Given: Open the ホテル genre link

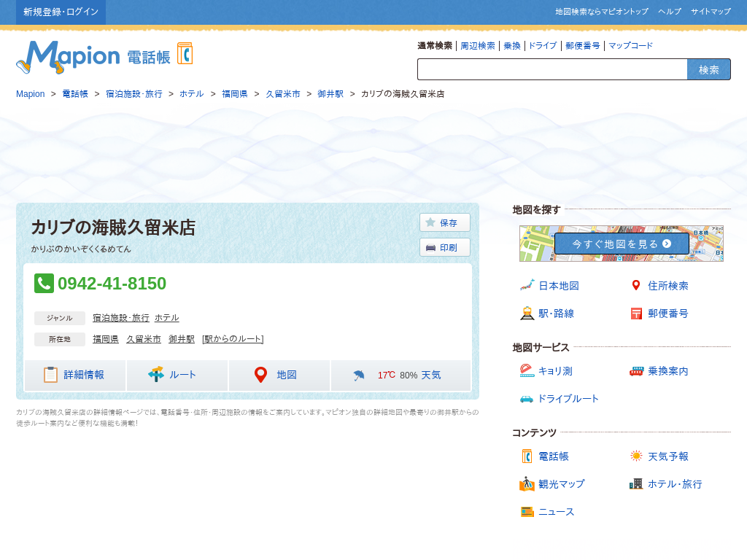Looking at the screenshot, I should (x=167, y=318).
